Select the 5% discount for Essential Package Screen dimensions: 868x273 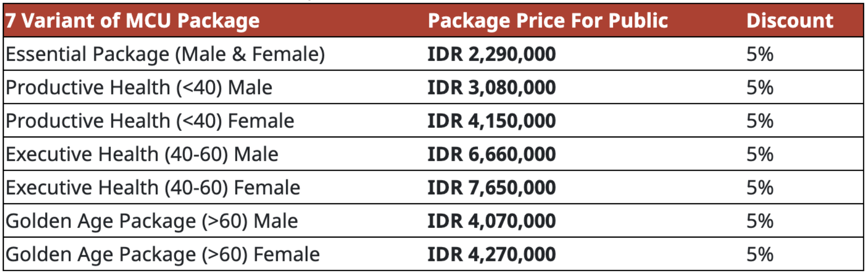[x=759, y=55]
